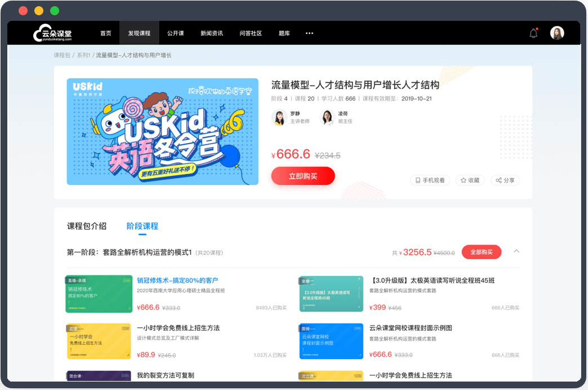Click the 8493人已购买 text
This screenshot has height=390, width=588.
pyautogui.click(x=271, y=308)
